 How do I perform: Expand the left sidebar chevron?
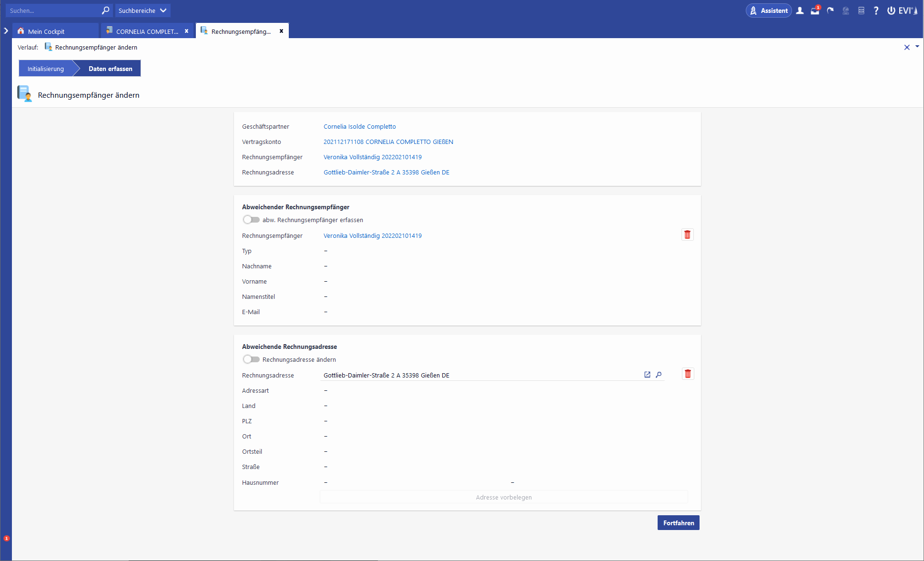6,31
